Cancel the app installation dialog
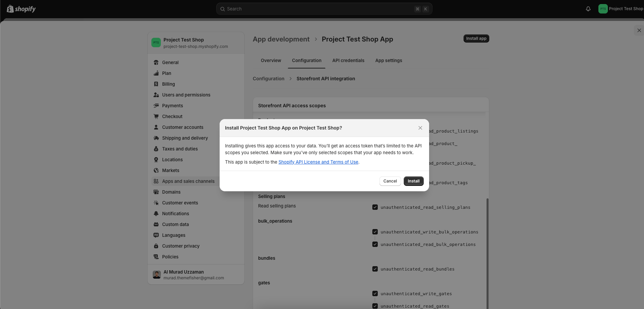The image size is (644, 309). click(x=390, y=181)
